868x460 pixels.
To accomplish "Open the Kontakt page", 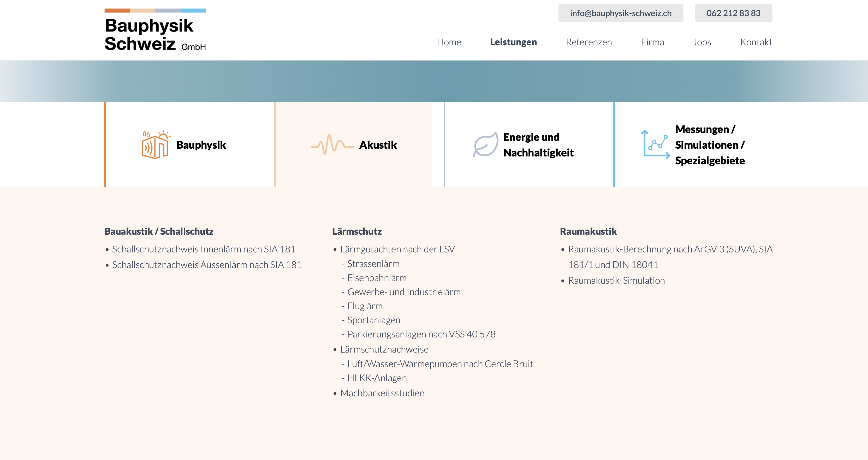I will 756,42.
